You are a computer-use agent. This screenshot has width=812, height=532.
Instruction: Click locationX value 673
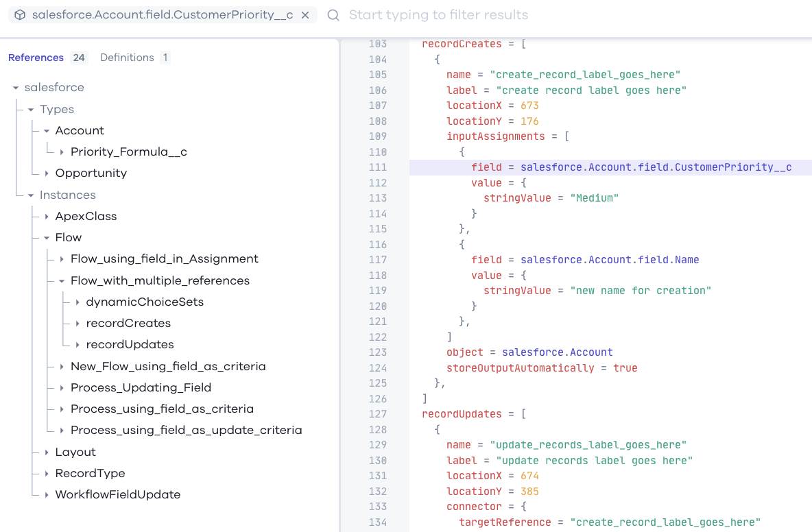click(529, 106)
